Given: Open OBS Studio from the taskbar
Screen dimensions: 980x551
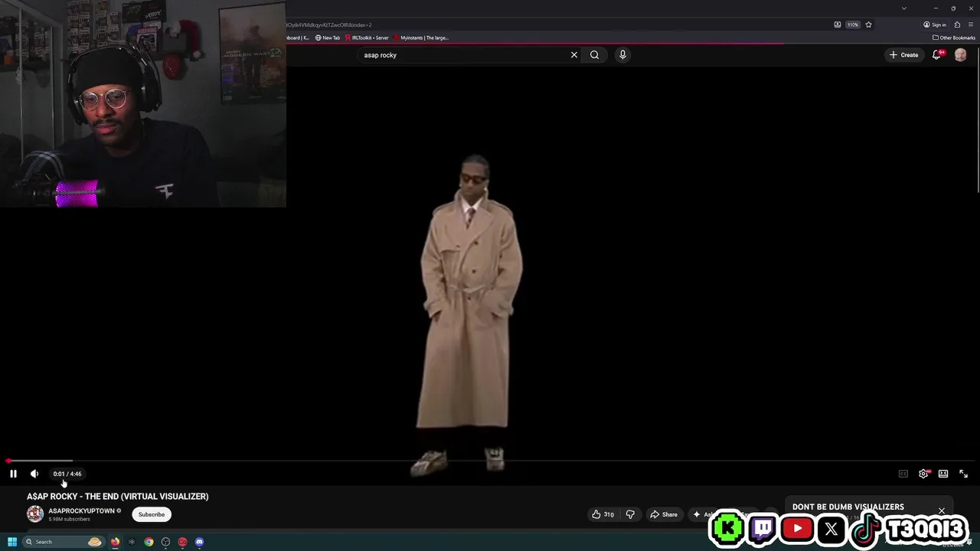Looking at the screenshot, I should click(x=165, y=542).
